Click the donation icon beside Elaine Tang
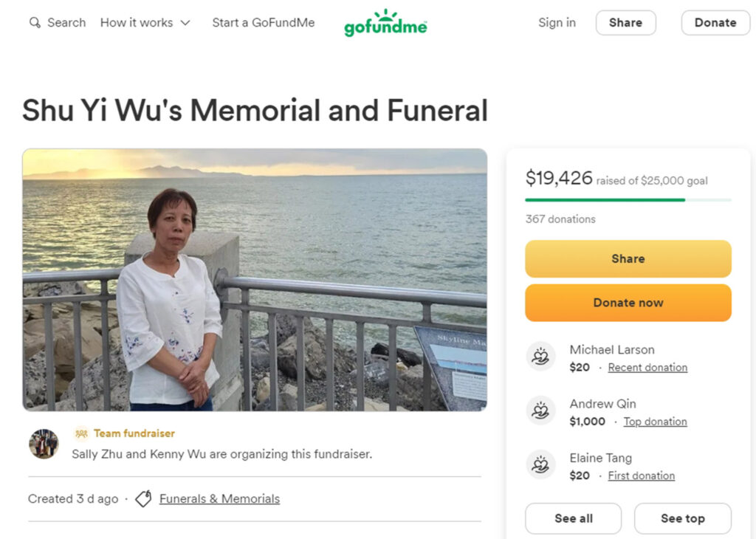 coord(540,465)
